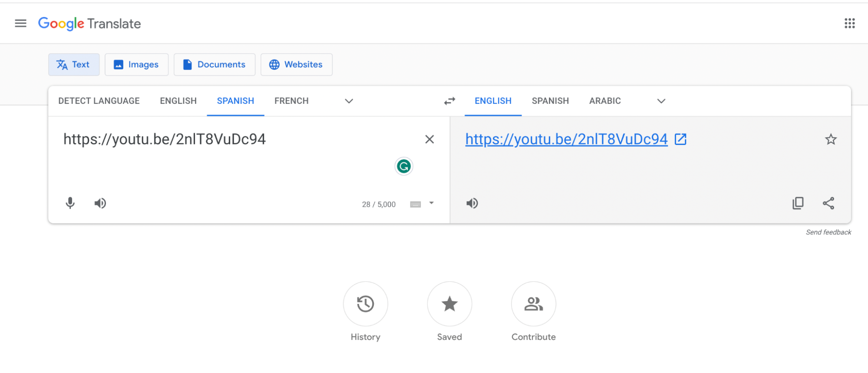Screen dimensions: 868x373
Task: Switch to Images translation mode
Action: [136, 65]
